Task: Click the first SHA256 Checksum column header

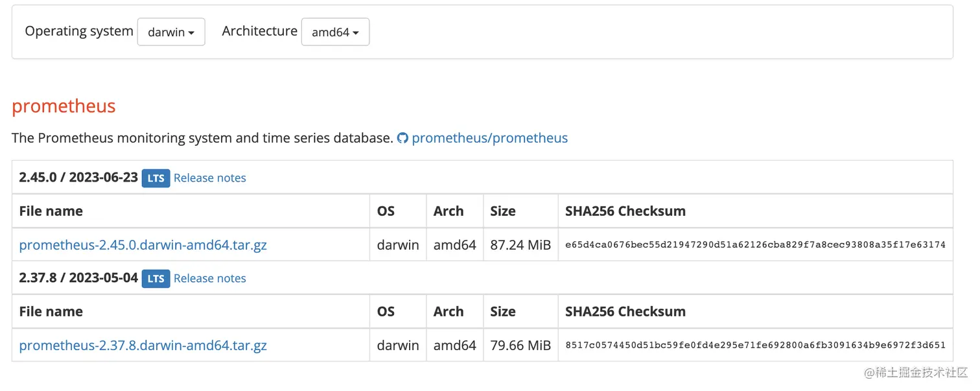Action: pos(625,211)
